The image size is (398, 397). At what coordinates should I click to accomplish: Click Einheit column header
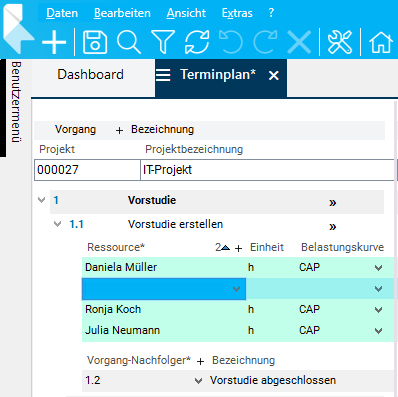(x=267, y=247)
